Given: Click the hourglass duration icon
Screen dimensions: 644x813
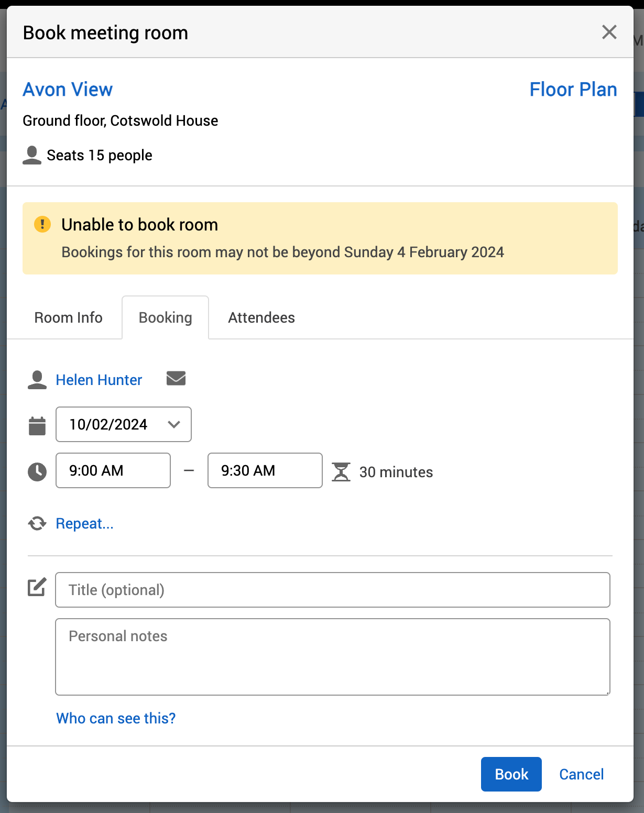Looking at the screenshot, I should click(x=341, y=471).
